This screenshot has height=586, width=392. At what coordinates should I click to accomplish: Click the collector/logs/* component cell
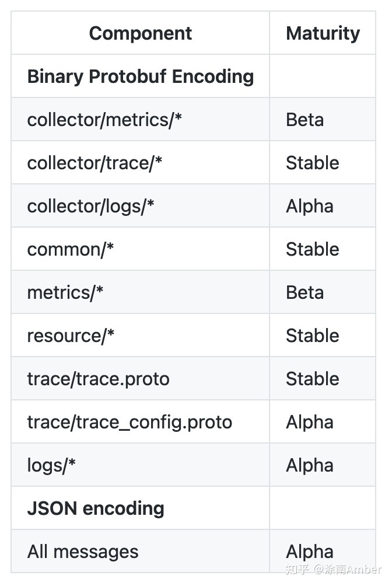(x=91, y=206)
